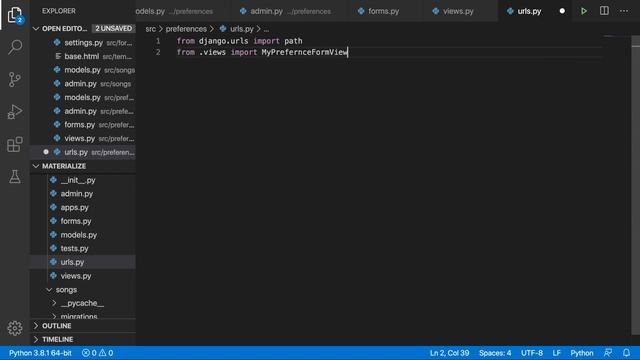Select Python 3.8.1 64-bit interpreter
Viewport: 640px width, 360px height.
tap(40, 353)
